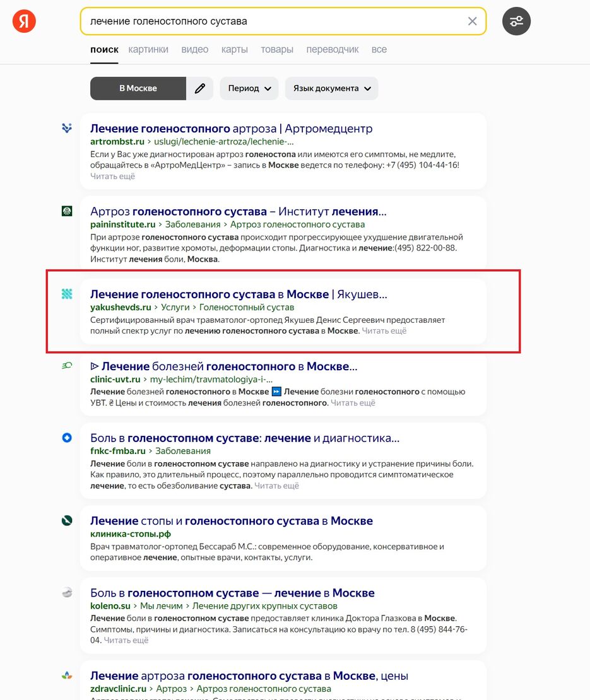Click the zdravclinic.ru site favicon
The image size is (590, 700).
tap(67, 675)
